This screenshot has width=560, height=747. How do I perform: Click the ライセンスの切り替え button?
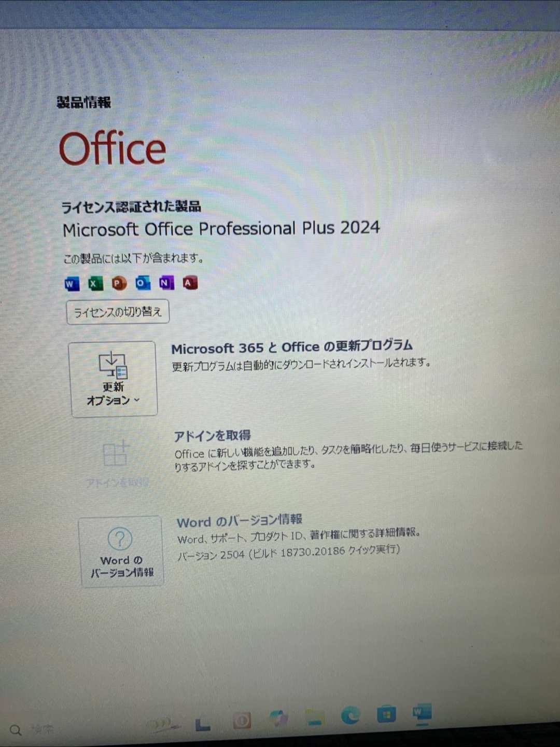pos(118,312)
